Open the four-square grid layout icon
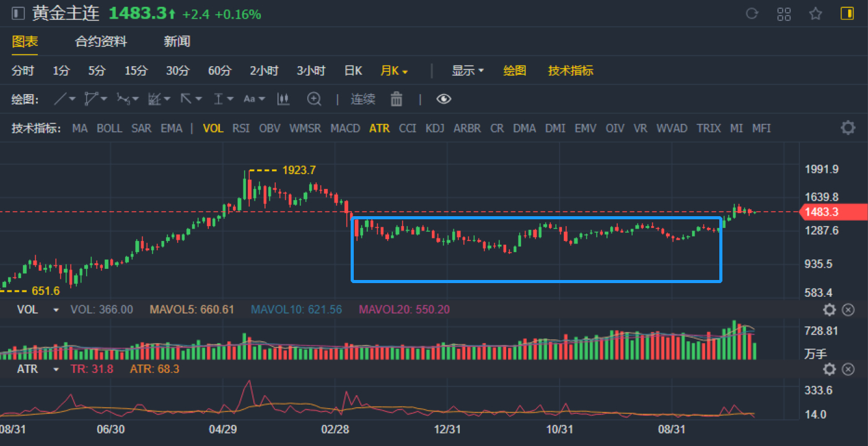The height and width of the screenshot is (446, 868). [x=784, y=14]
